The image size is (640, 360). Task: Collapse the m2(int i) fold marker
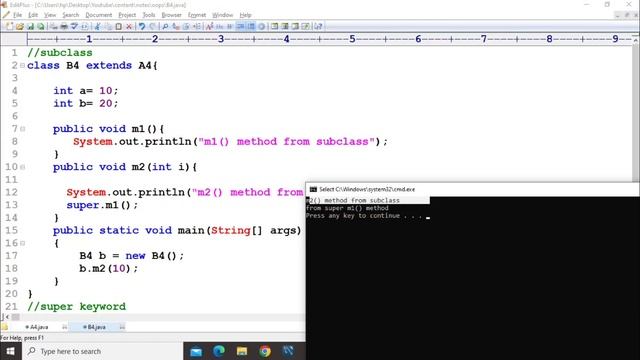click(22, 167)
